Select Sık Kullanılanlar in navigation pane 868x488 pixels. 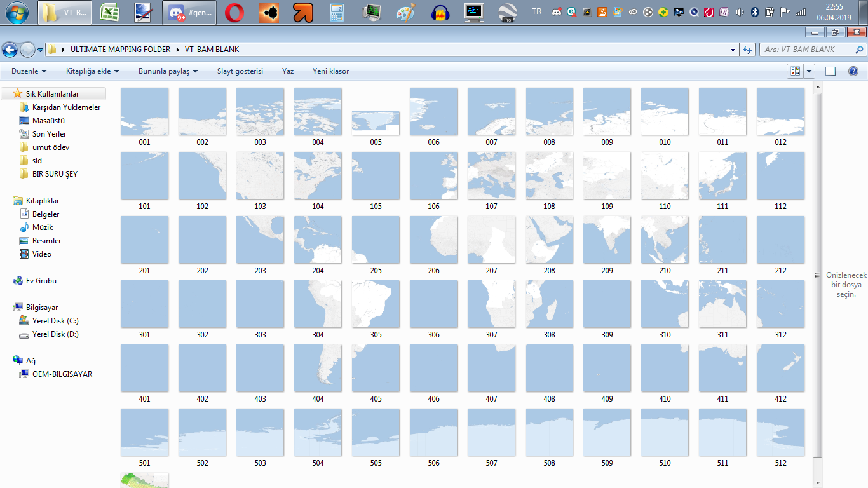[53, 93]
